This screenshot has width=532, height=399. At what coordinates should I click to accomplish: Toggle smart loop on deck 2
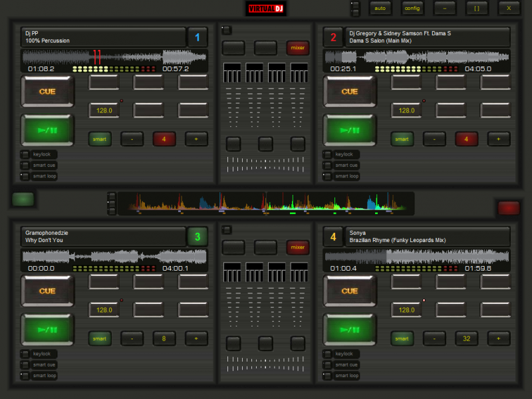click(x=341, y=176)
